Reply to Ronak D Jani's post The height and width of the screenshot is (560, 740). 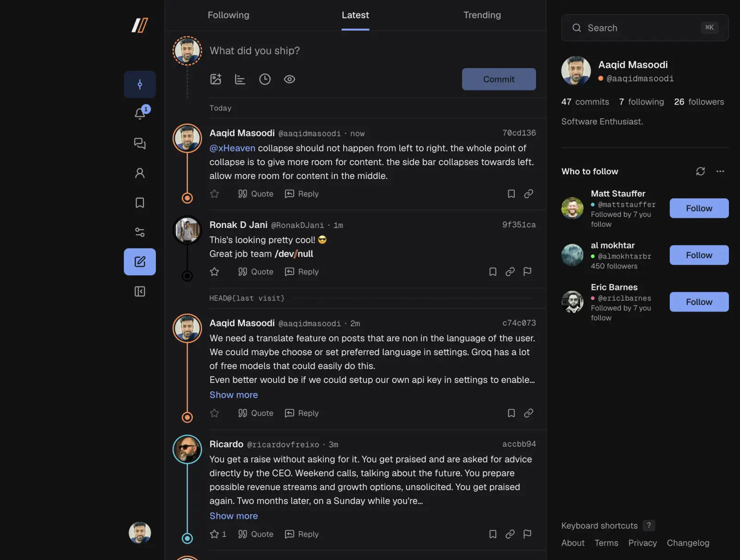302,271
